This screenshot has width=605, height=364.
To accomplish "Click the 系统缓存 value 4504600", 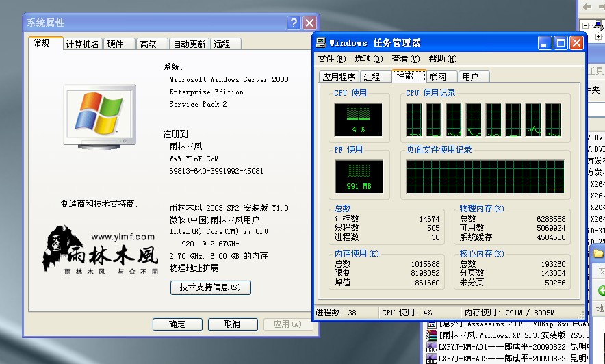I will pos(551,237).
